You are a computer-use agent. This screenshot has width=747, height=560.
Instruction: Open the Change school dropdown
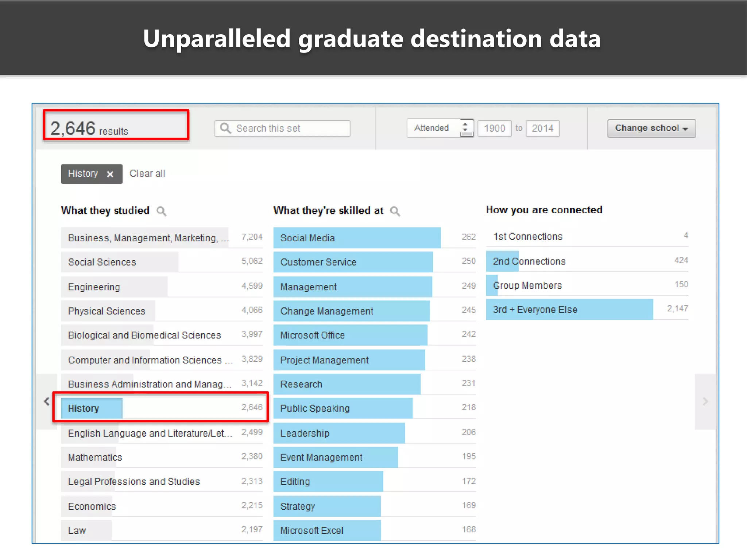click(651, 128)
